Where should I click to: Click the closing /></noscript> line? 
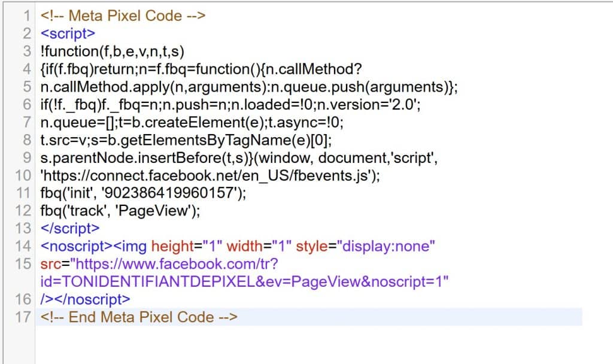[85, 299]
